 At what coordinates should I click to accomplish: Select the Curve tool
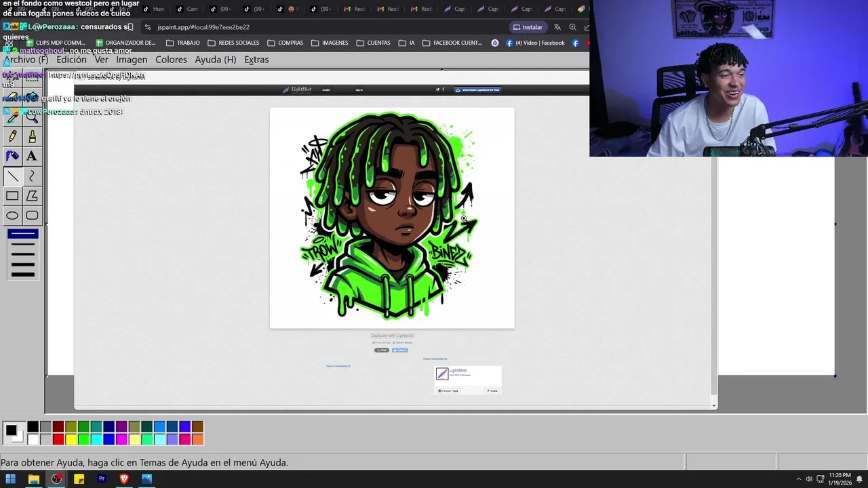point(32,176)
